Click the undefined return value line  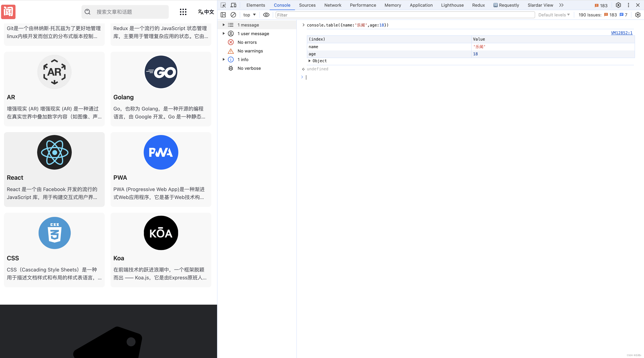317,69
